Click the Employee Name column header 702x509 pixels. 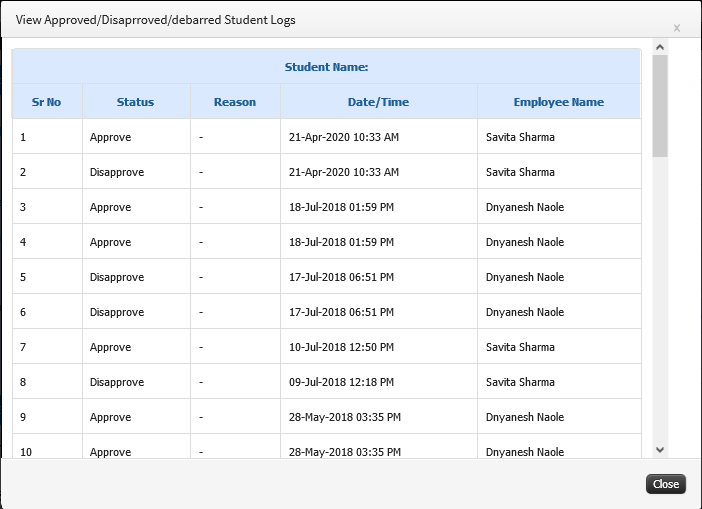[559, 102]
